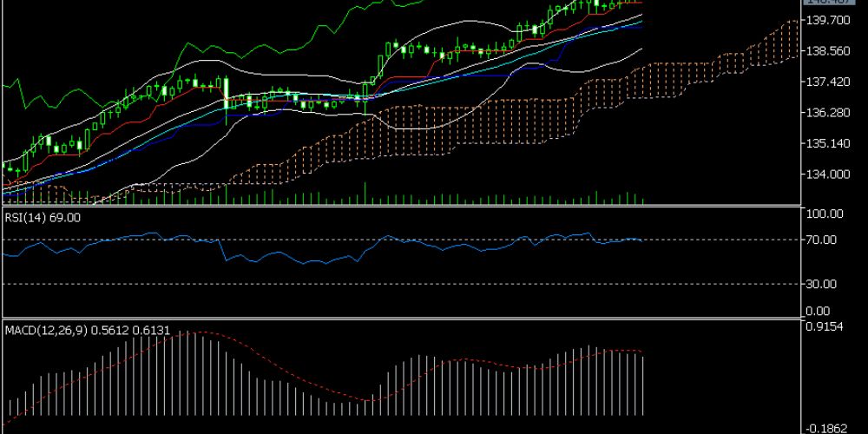868x434 pixels.
Task: Click the RSI 0.00 scale label
Action: 819,311
